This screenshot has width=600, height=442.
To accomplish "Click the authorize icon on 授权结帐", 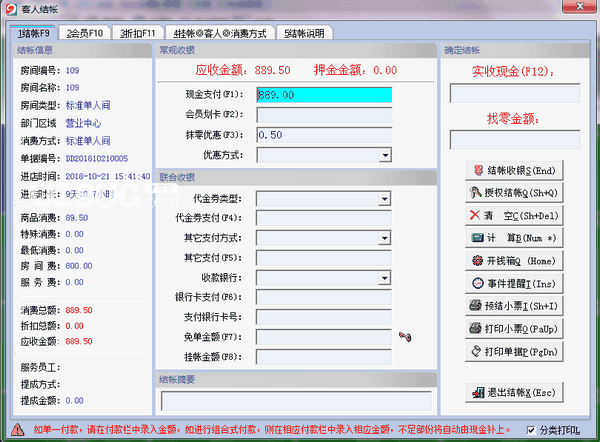I will click(475, 192).
